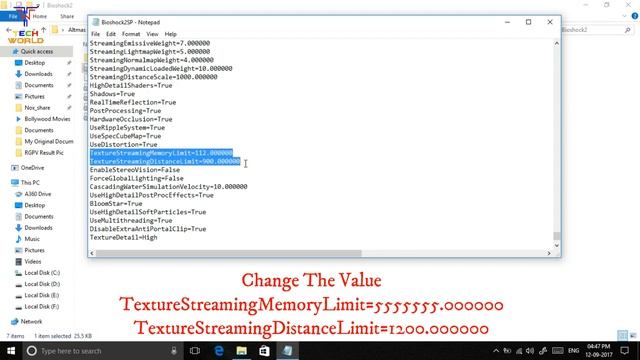The image size is (640, 360).
Task: Launch Microsoft Edge from taskbar
Action: [219, 351]
